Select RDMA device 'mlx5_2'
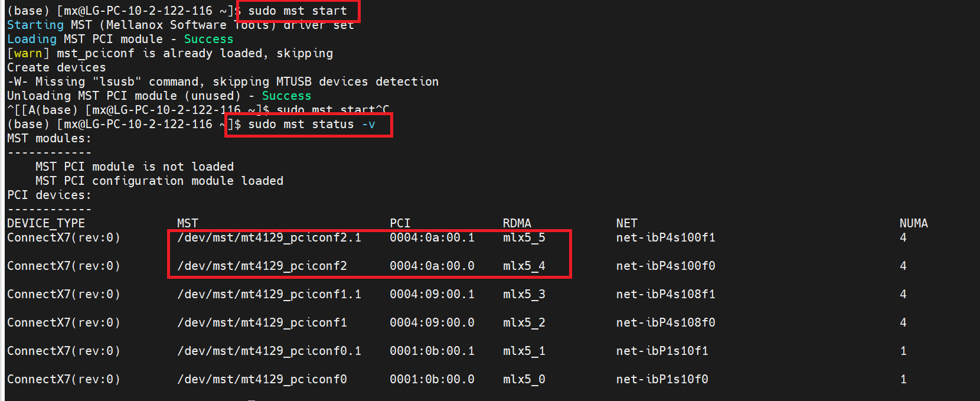The width and height of the screenshot is (980, 401). [524, 323]
